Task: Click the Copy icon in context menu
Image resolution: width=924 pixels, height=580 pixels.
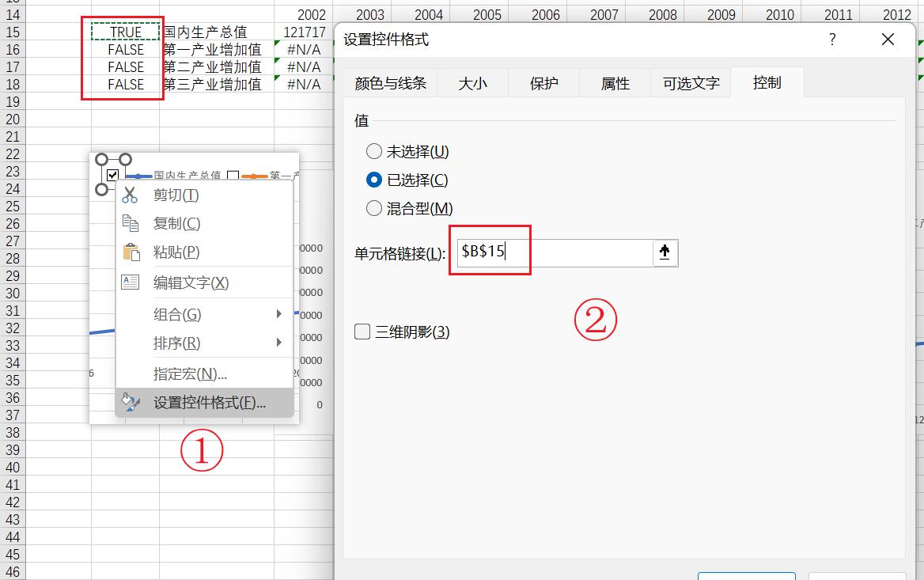Action: [131, 223]
